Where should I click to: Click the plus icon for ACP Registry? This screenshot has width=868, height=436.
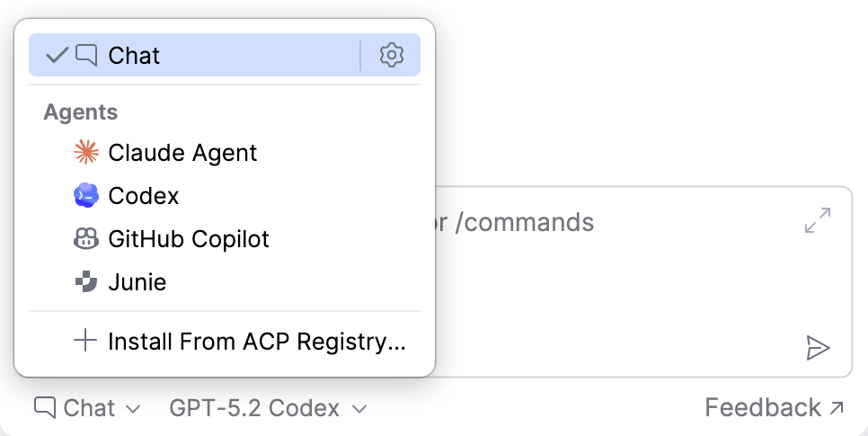click(85, 340)
